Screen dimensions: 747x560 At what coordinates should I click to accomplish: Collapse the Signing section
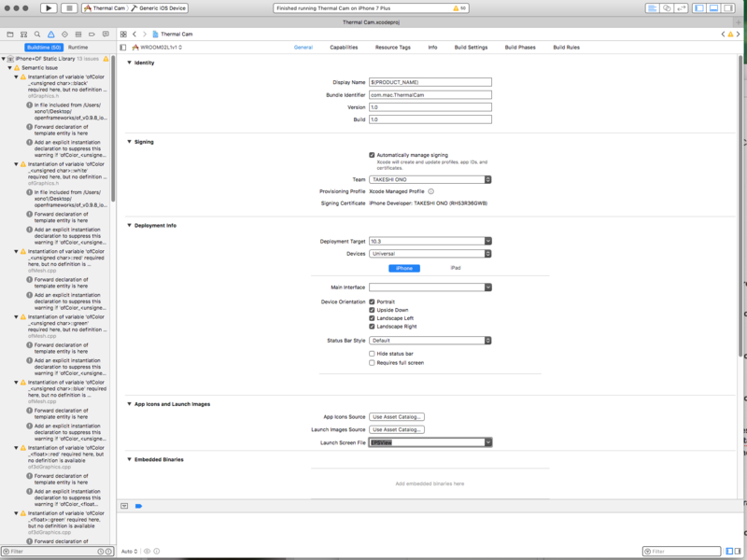pos(129,142)
